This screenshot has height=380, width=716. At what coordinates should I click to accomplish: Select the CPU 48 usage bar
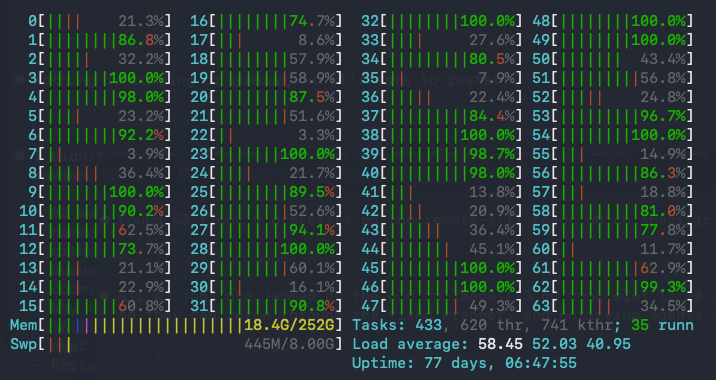(x=613, y=21)
